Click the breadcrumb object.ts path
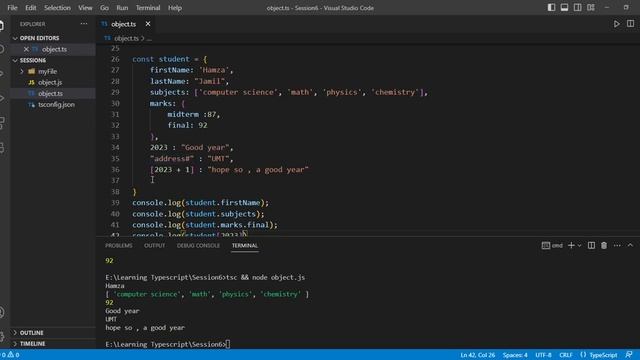This screenshot has width=640, height=360. tap(126, 38)
